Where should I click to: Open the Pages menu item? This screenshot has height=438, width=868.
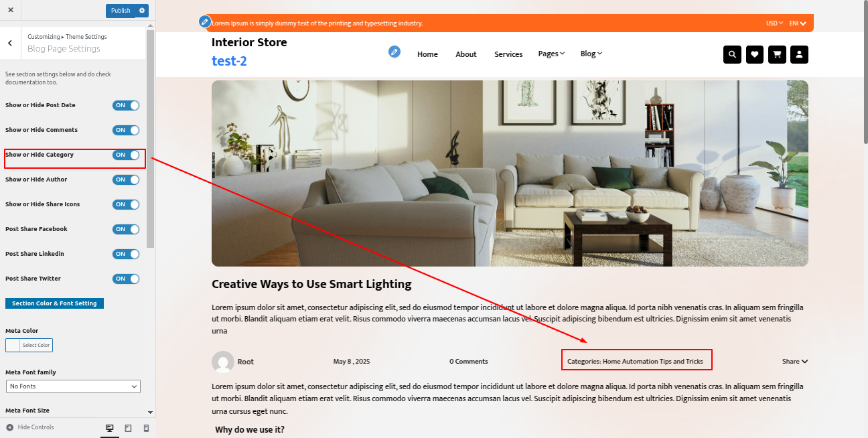(x=551, y=54)
